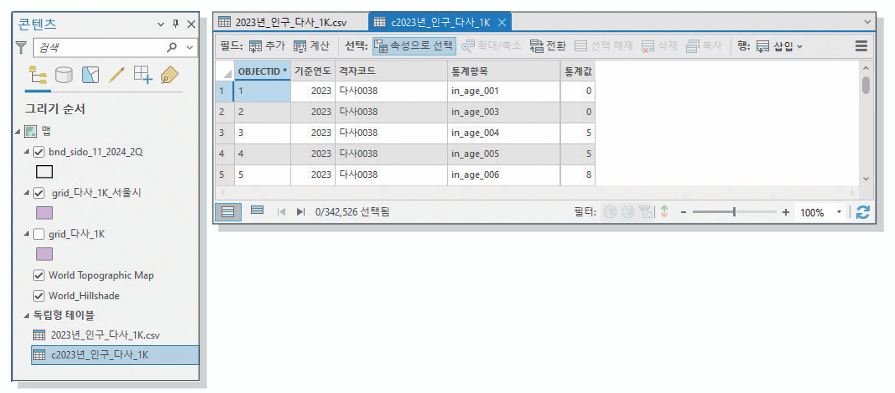Click the filter funnel icon in Contents pane
The width and height of the screenshot is (895, 393).
click(x=21, y=48)
